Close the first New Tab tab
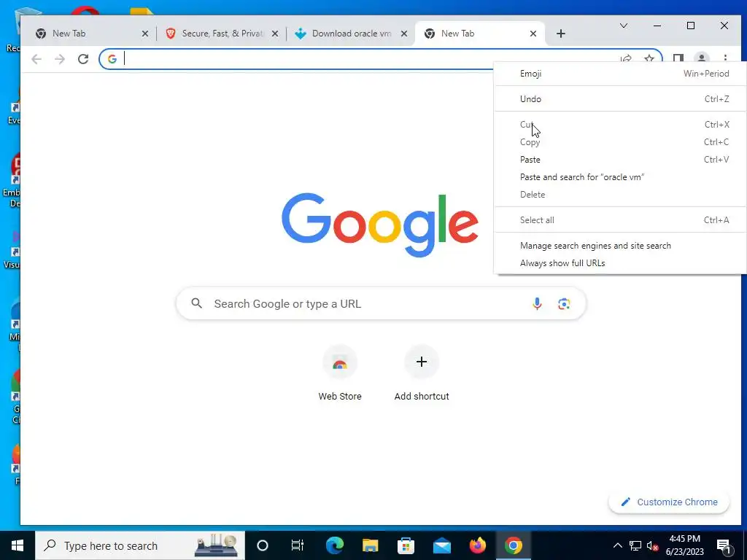 click(x=145, y=34)
